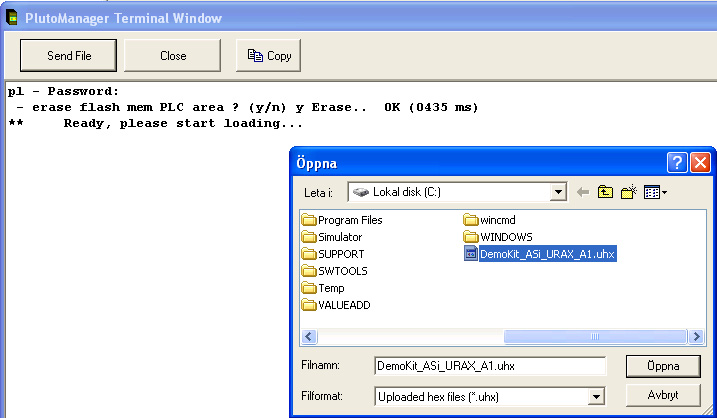The height and width of the screenshot is (418, 717).
Task: Select the SUPPORT folder
Action: (333, 254)
